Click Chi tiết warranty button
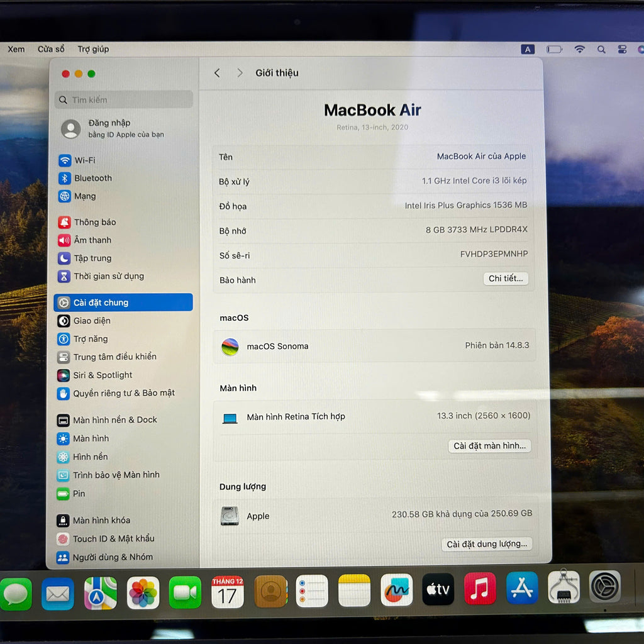 tap(506, 279)
